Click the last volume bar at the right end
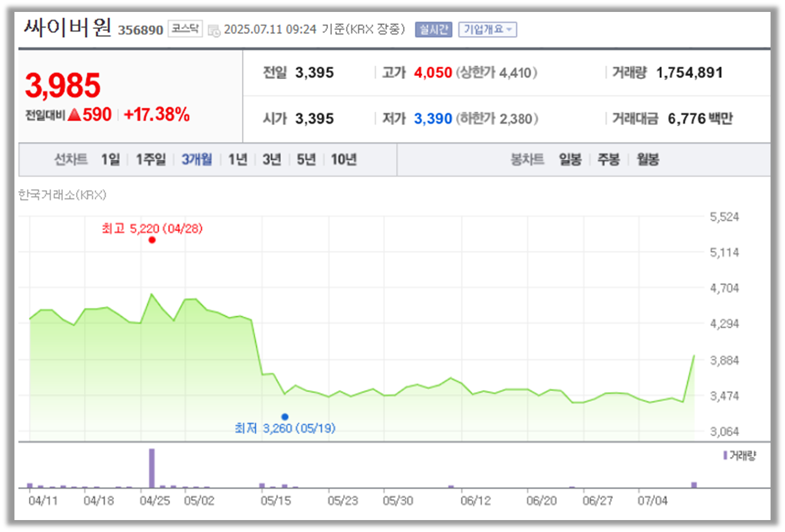The image size is (785, 532). 694,485
